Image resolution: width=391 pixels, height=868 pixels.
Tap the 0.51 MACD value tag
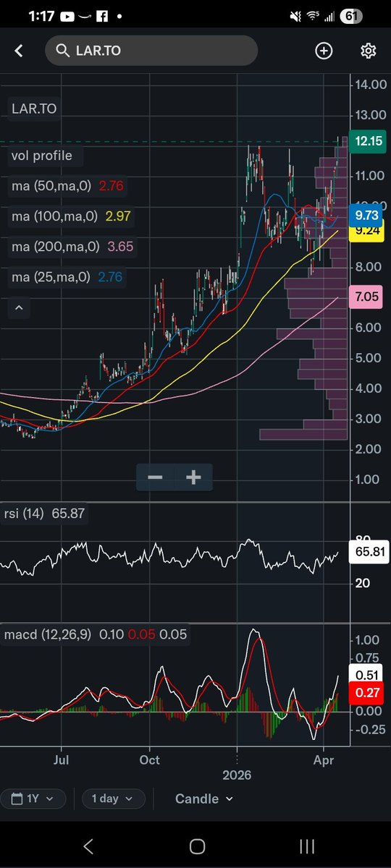tap(368, 675)
